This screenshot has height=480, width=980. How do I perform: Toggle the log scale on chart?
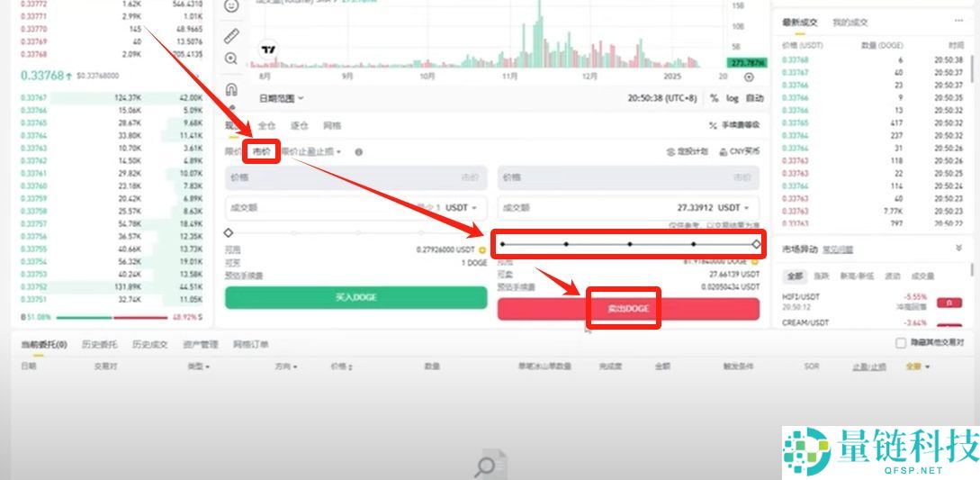click(732, 98)
